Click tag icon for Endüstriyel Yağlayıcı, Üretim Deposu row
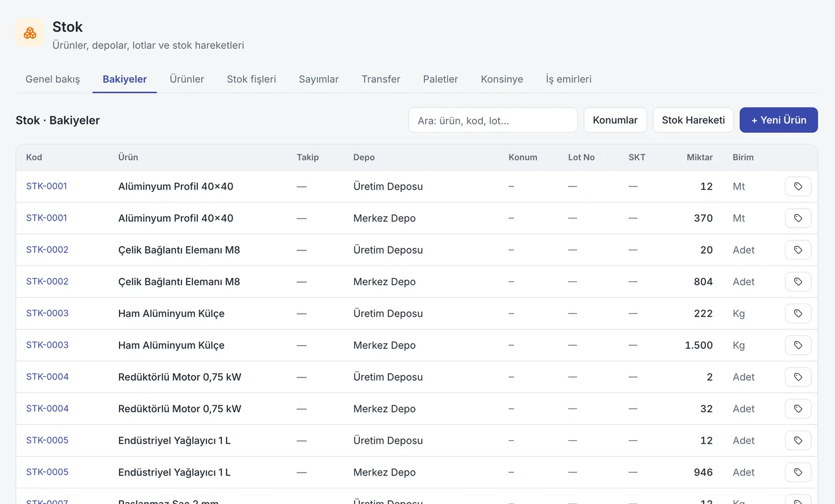This screenshot has height=504, width=835. pyautogui.click(x=798, y=440)
